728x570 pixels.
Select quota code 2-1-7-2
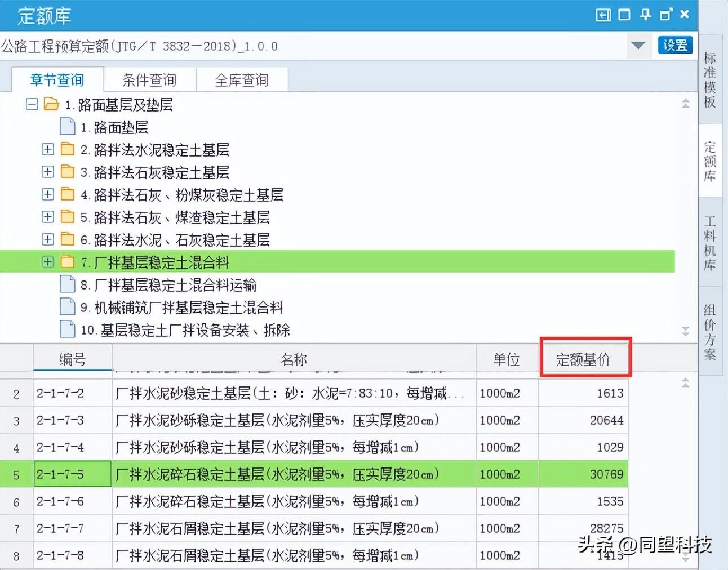point(73,393)
